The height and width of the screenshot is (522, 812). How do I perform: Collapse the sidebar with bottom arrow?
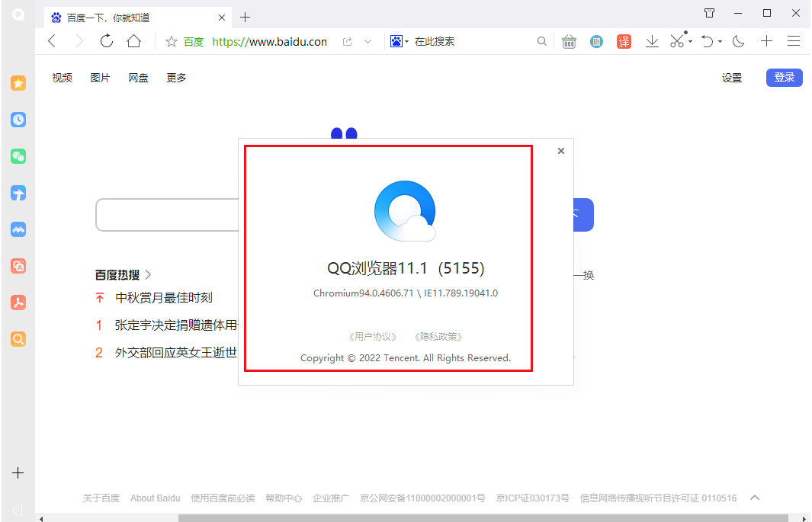[x=18, y=510]
